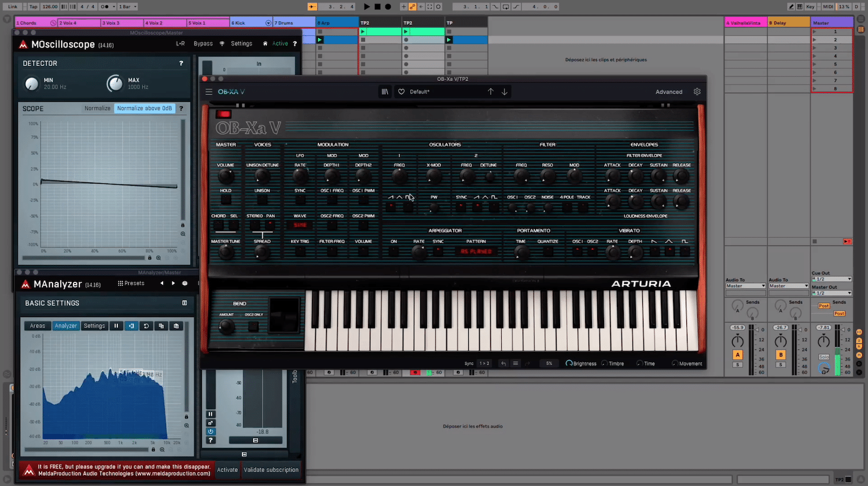
Task: Pause the MAnalyzer display
Action: (x=116, y=326)
